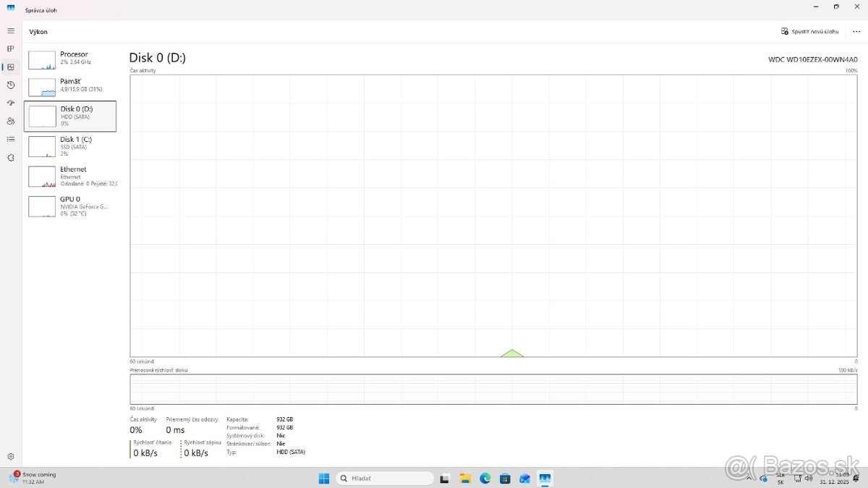Click Spustiť novú úlohu button
Viewport: 868px width, 488px height.
[x=809, y=32]
